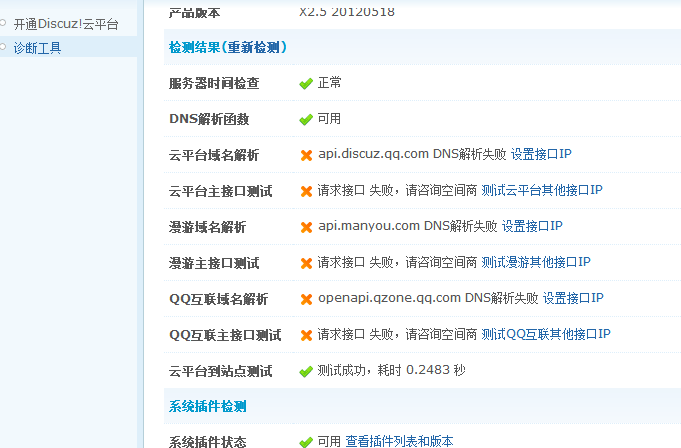
Task: Click 设置接口IP for openapi.qzone.qq.com
Action: coord(573,298)
